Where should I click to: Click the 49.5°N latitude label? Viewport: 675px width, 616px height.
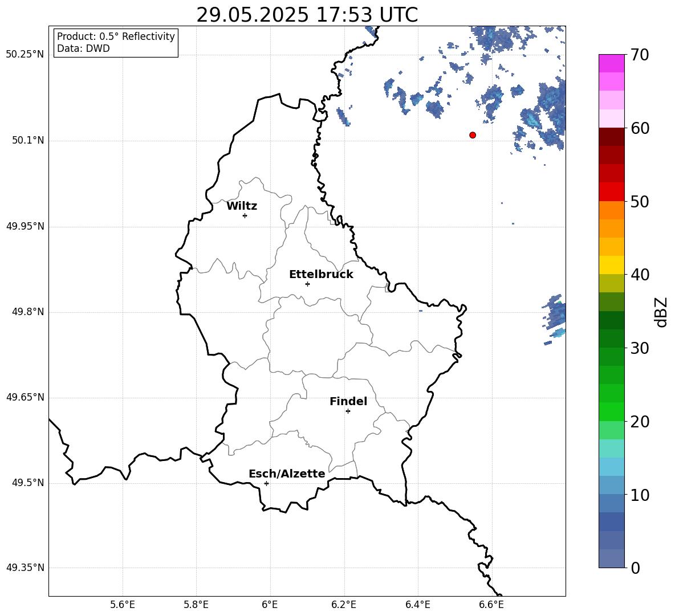[x=28, y=483]
